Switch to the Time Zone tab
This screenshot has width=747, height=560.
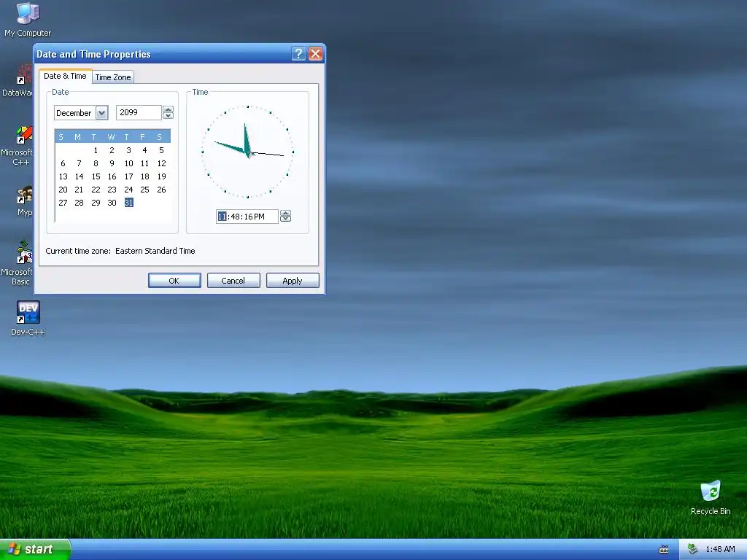click(x=113, y=77)
